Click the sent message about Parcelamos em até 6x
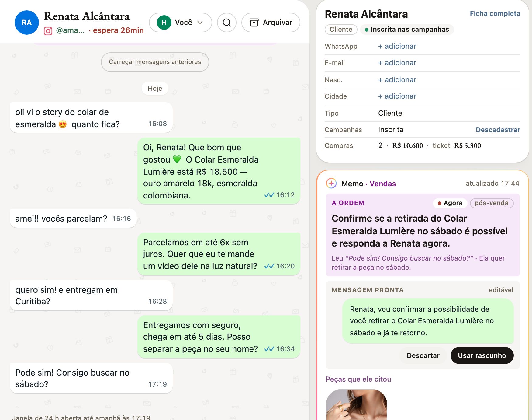The width and height of the screenshot is (532, 420). coord(219,254)
